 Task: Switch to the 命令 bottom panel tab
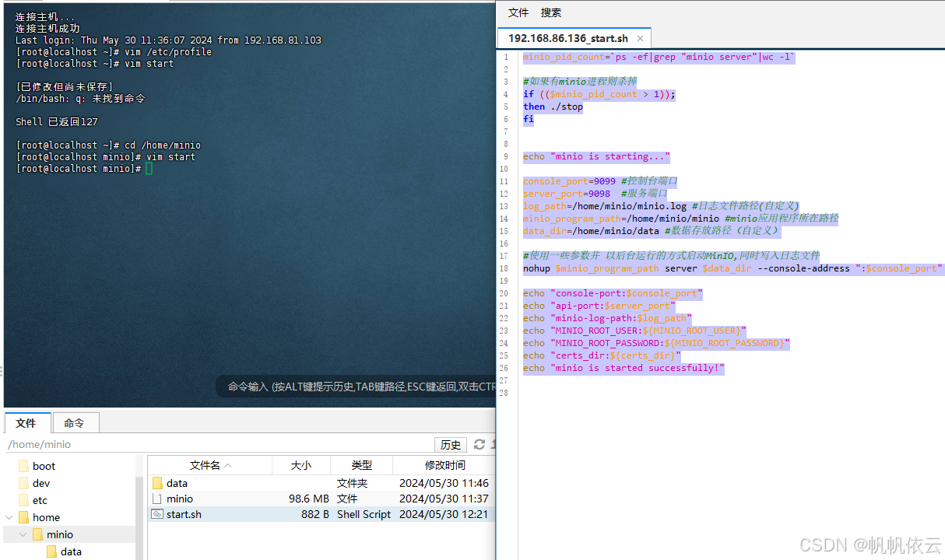(x=75, y=423)
